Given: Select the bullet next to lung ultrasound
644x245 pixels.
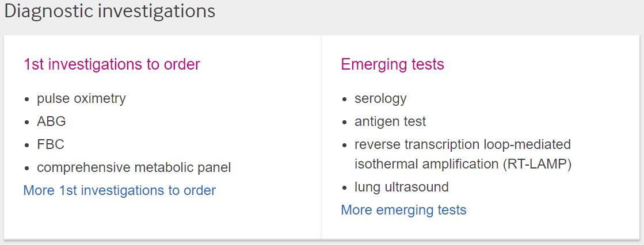Looking at the screenshot, I should click(345, 188).
